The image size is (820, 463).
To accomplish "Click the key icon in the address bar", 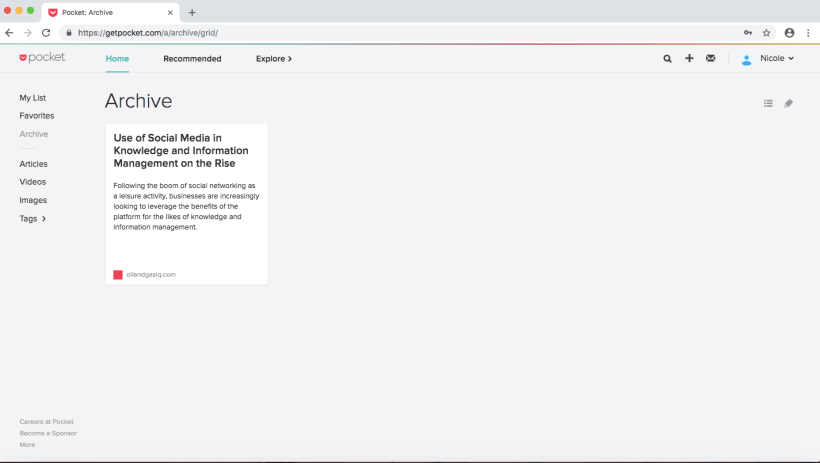I will pos(748,32).
